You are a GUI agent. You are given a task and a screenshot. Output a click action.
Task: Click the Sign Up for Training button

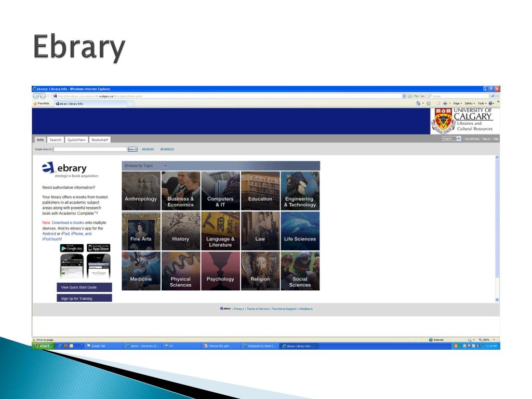(x=84, y=298)
